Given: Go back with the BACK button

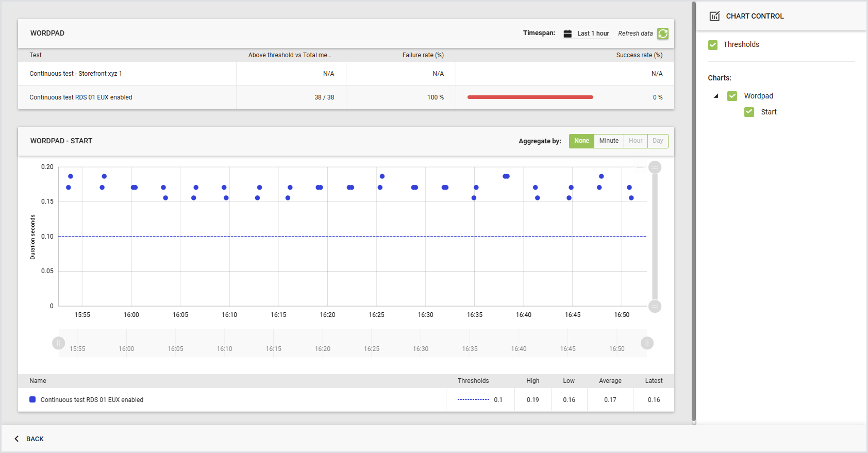Looking at the screenshot, I should click(29, 439).
